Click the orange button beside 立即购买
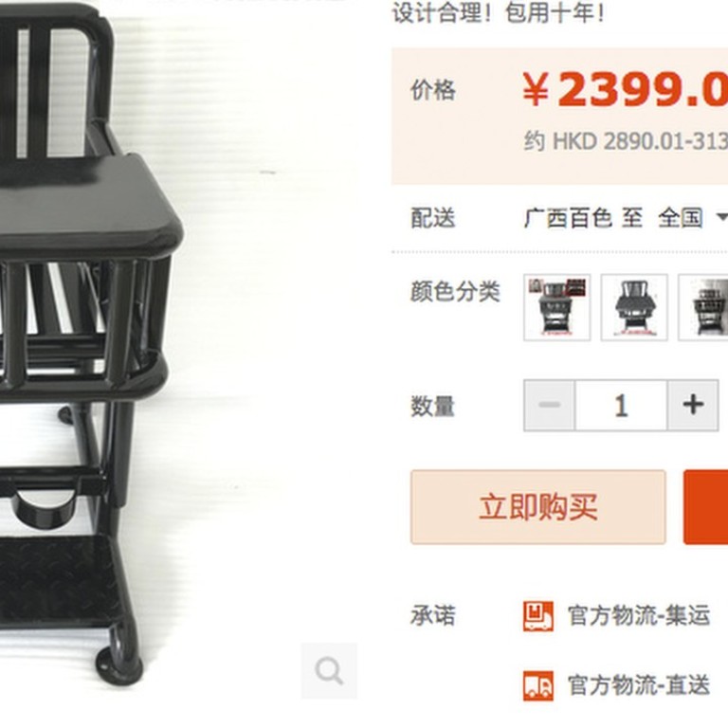728x728 pixels. point(705,507)
